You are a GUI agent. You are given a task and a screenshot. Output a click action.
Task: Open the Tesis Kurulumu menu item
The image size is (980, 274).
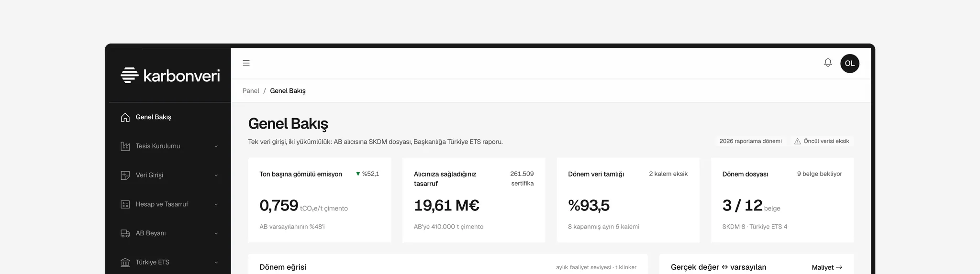[x=170, y=146]
